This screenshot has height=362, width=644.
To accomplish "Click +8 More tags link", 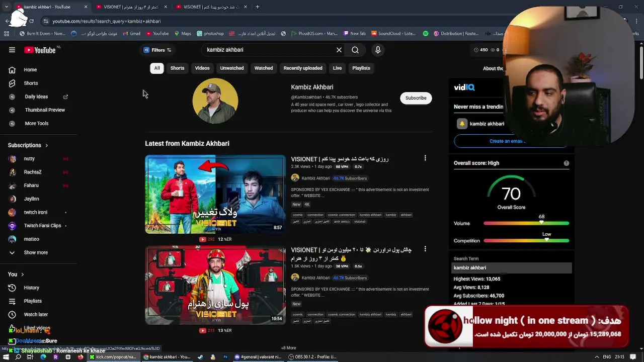I will click(288, 348).
